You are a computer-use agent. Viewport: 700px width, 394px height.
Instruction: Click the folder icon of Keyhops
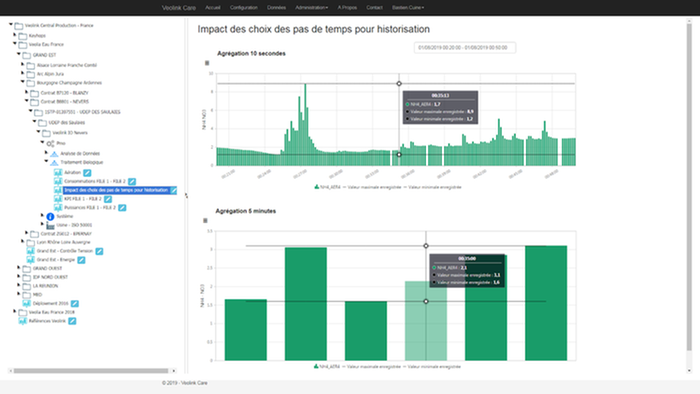pyautogui.click(x=23, y=36)
